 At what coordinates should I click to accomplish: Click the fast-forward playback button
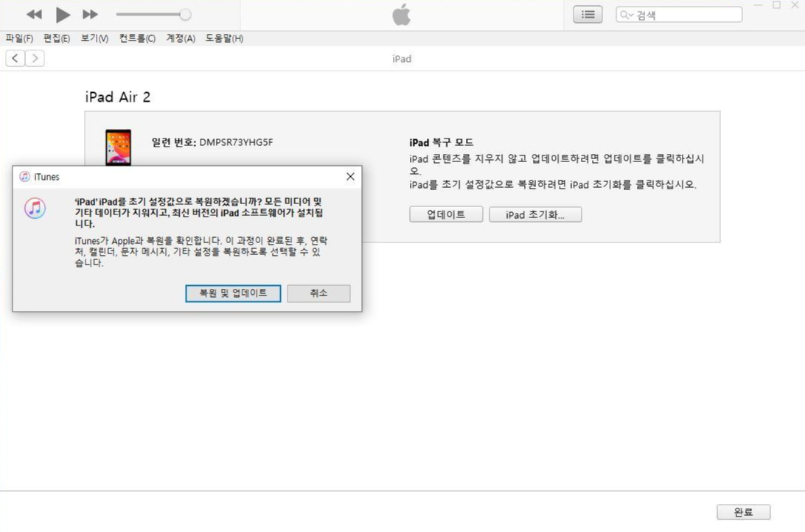(x=90, y=14)
